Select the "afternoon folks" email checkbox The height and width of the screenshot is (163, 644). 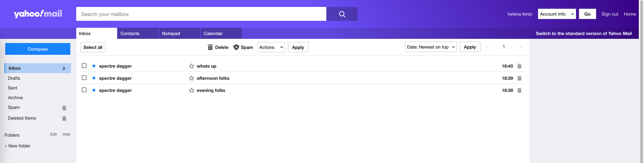[x=84, y=78]
